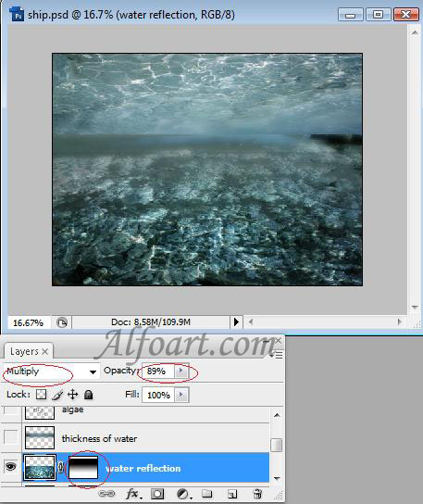Viewport: 423px width, 504px height.
Task: Select the Layers tab
Action: tap(29, 351)
